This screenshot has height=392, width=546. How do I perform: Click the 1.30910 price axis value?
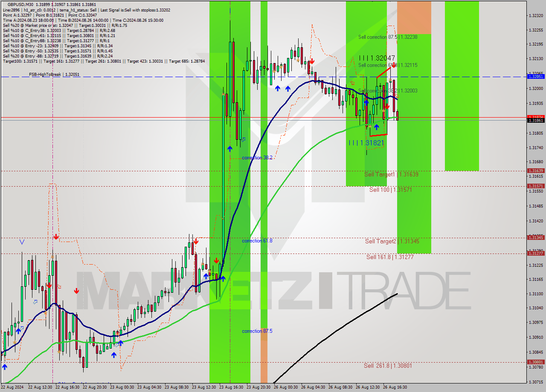point(536,337)
